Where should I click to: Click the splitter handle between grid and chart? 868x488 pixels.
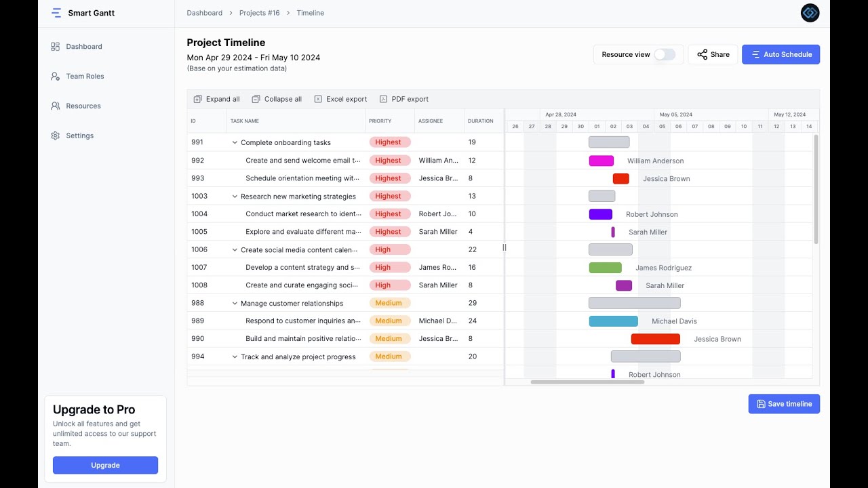pyautogui.click(x=505, y=247)
